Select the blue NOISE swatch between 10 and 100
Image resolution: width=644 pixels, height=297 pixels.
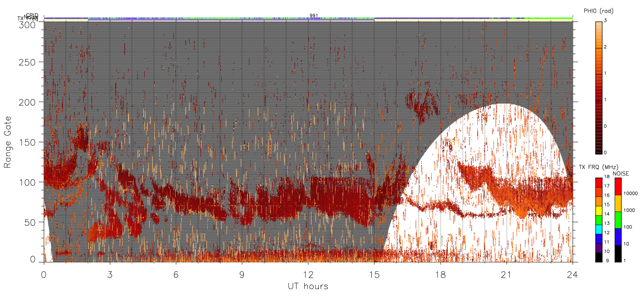(618, 237)
